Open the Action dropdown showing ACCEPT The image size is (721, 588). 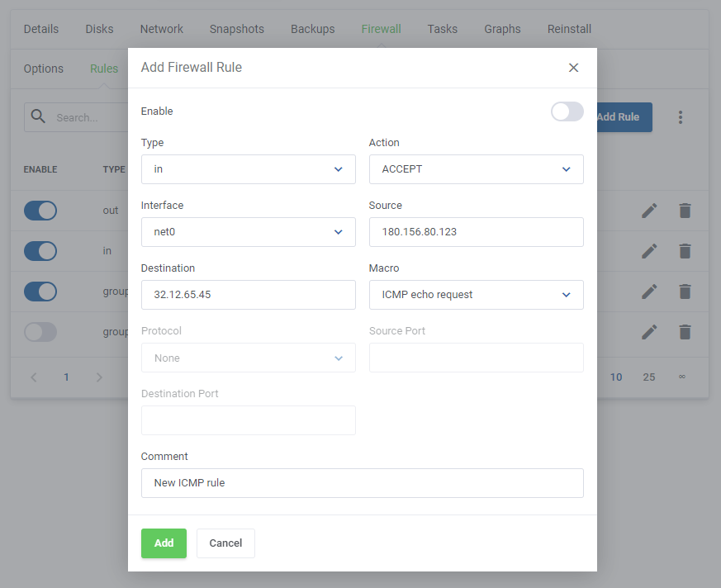click(x=477, y=169)
